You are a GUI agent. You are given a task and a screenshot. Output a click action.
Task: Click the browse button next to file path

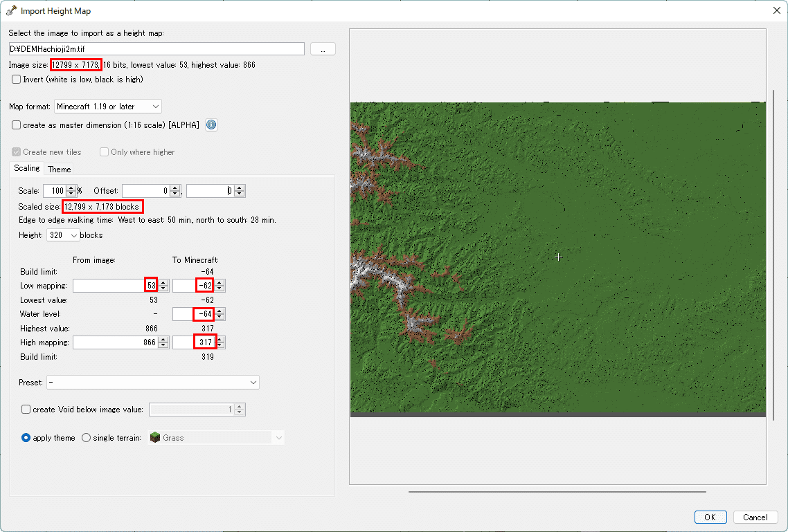[323, 48]
